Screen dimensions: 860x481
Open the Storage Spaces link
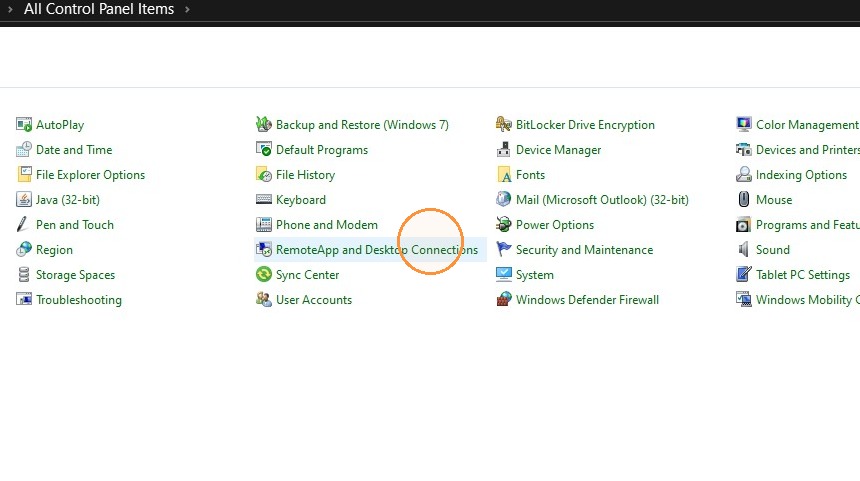click(x=76, y=275)
